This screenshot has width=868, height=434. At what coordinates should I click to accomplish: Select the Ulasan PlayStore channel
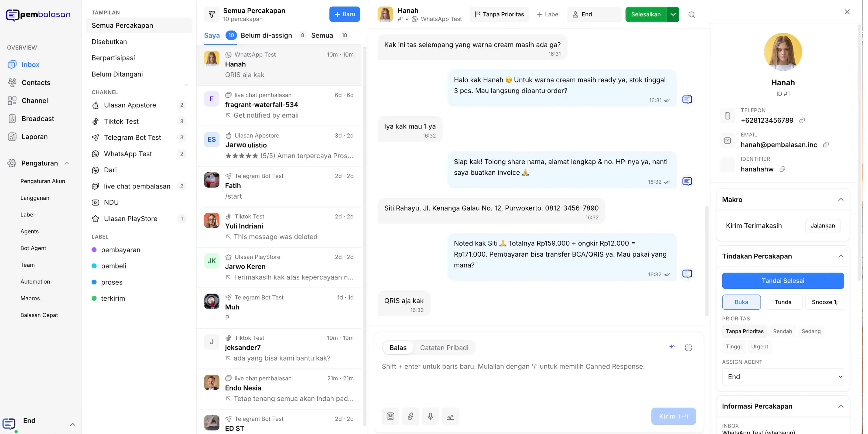click(x=139, y=218)
